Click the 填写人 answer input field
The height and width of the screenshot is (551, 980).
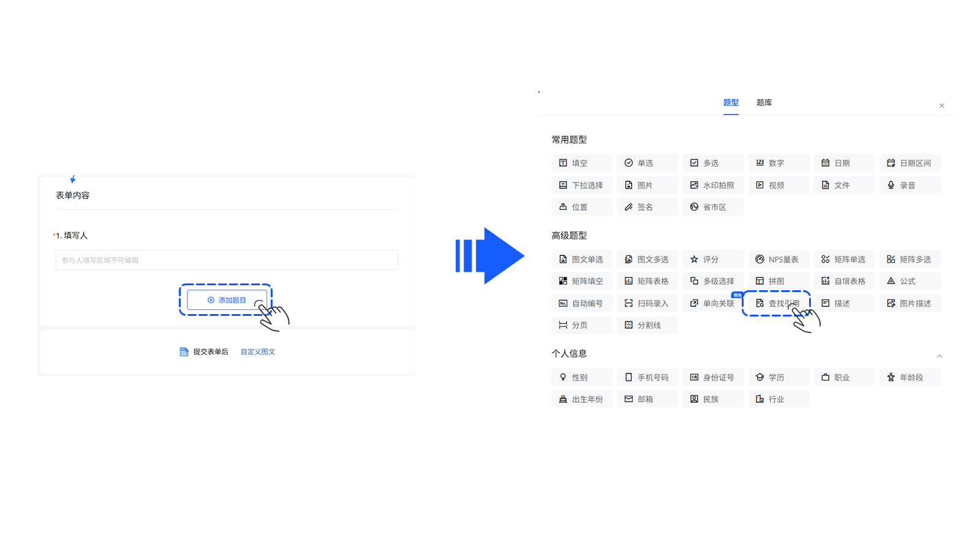[226, 260]
